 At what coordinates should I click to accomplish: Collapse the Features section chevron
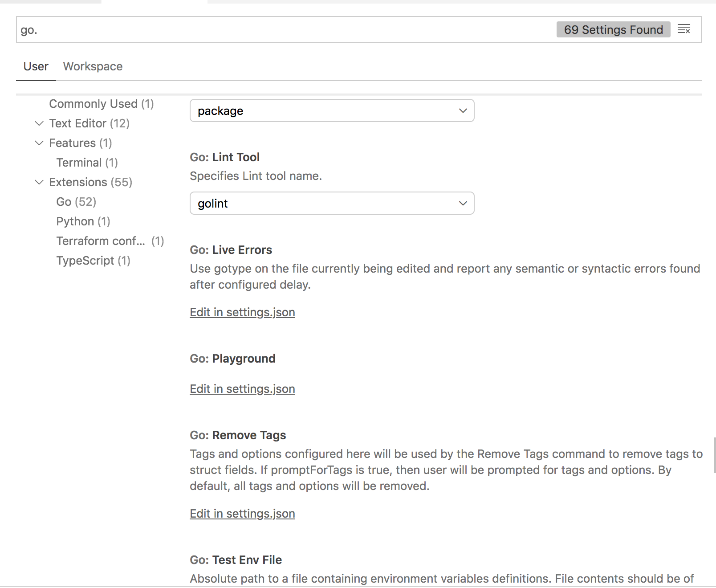39,143
